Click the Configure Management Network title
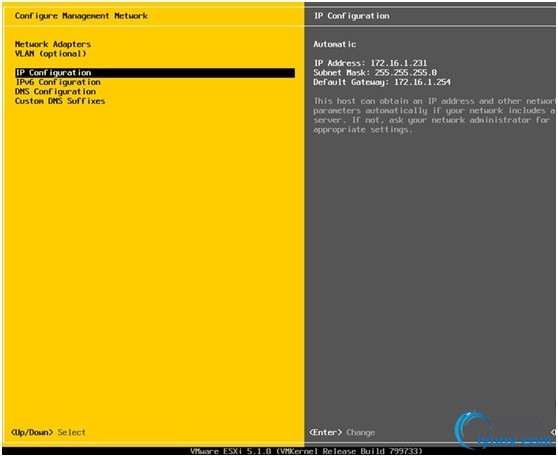558x457 pixels. 81,16
